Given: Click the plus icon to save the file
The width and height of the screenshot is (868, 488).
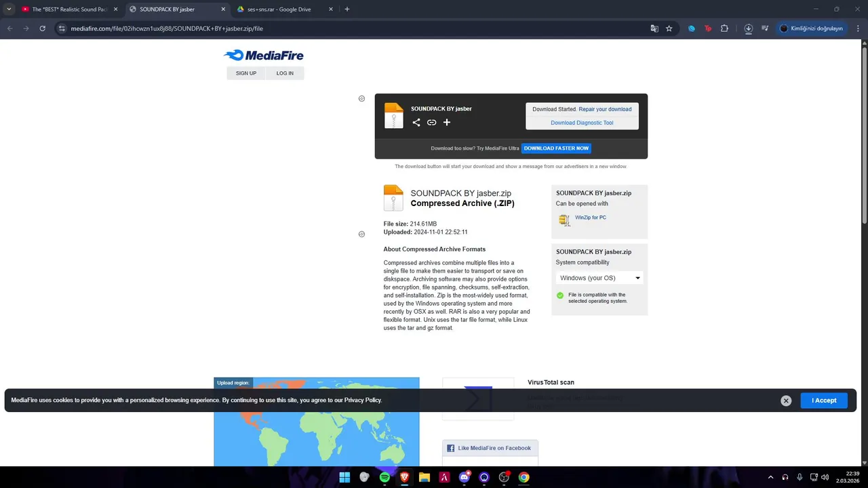Looking at the screenshot, I should [447, 123].
